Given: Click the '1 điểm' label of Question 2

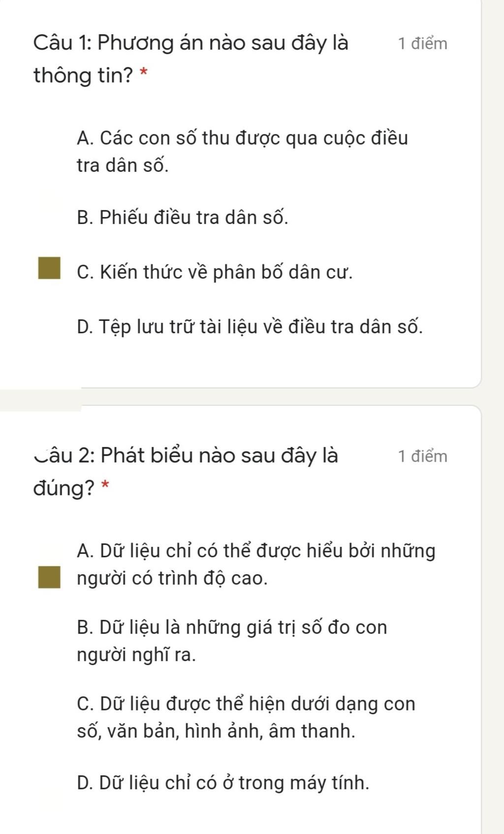Looking at the screenshot, I should tap(423, 456).
